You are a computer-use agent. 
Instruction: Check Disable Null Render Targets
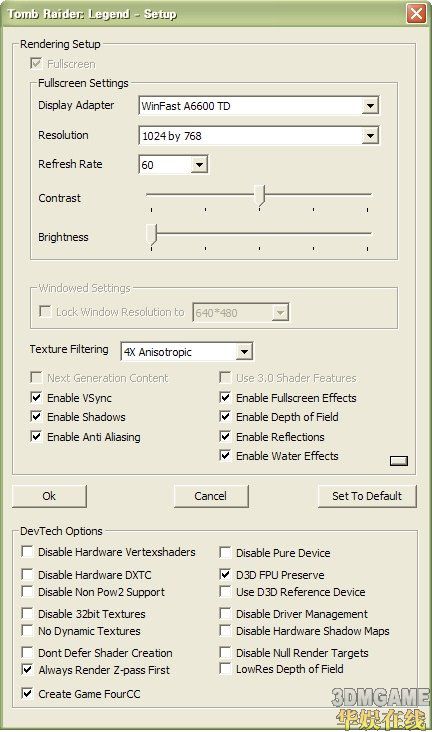[225, 652]
